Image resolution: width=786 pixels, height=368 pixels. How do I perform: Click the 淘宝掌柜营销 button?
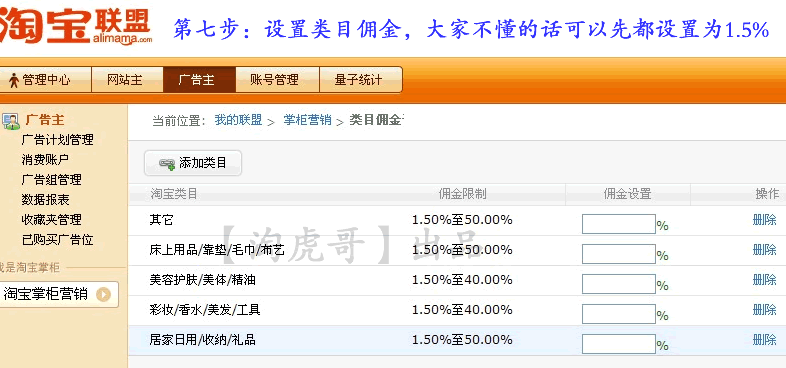pos(59,294)
